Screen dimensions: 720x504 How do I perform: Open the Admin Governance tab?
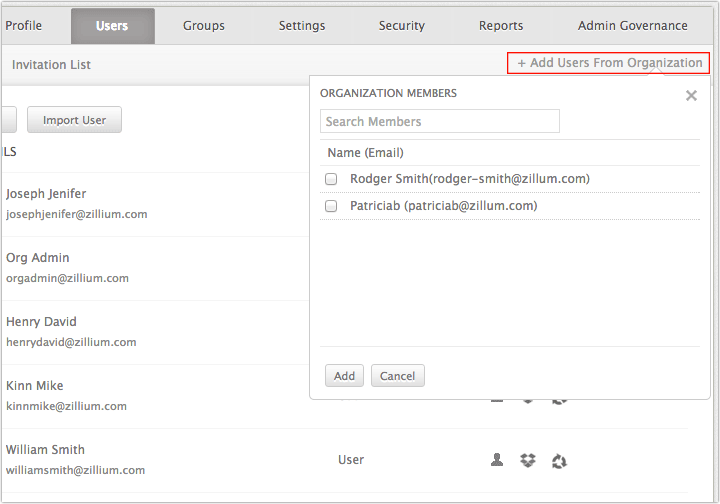pos(632,26)
